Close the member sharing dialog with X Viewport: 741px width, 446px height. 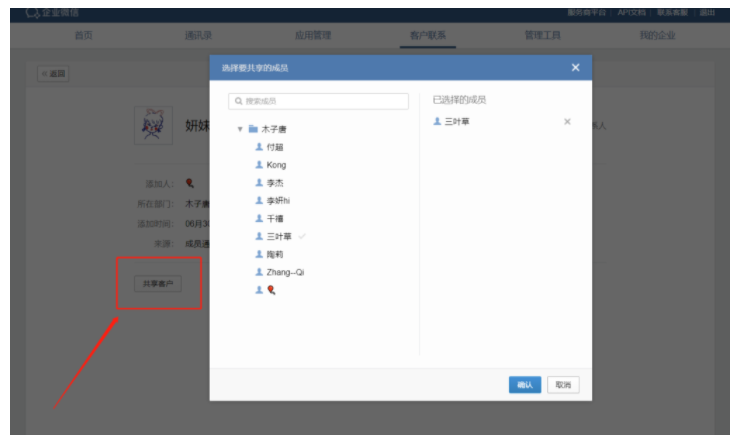coord(575,68)
